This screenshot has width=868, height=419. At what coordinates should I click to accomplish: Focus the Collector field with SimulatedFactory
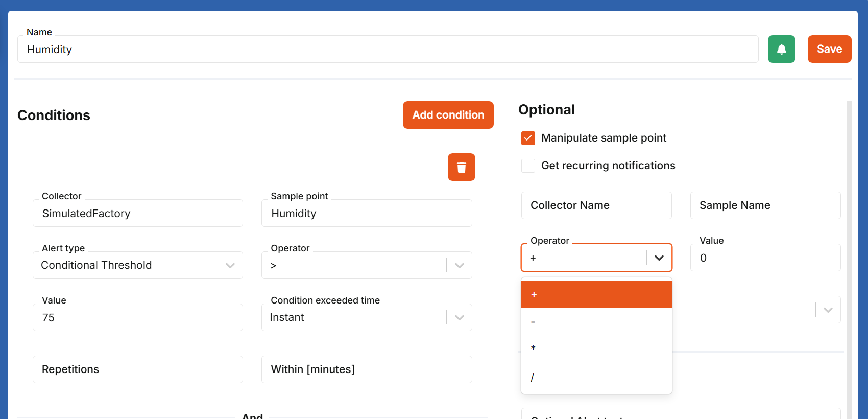point(138,213)
